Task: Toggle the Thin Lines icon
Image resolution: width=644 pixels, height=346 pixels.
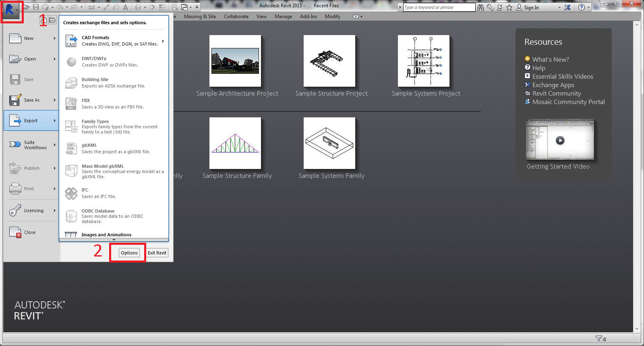Action: coord(162,7)
